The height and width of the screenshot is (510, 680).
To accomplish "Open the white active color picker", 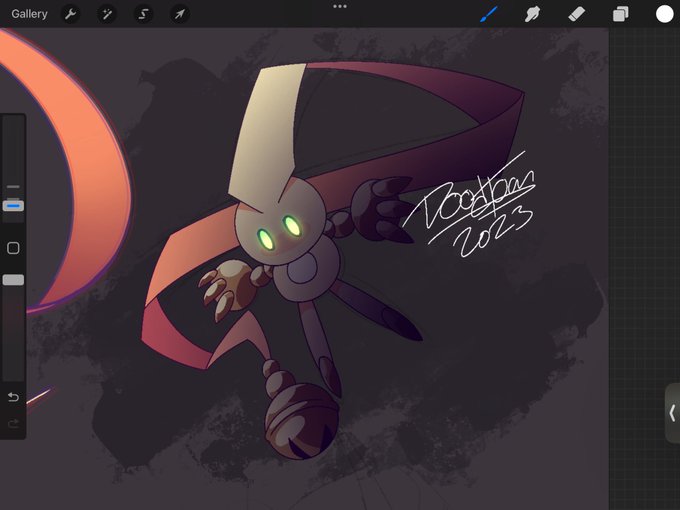I will pyautogui.click(x=664, y=14).
